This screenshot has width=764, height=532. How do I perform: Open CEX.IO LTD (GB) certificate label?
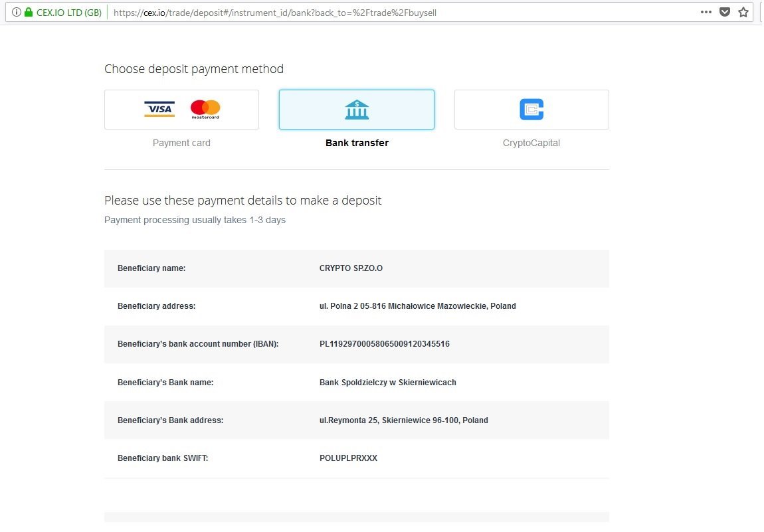[x=68, y=13]
